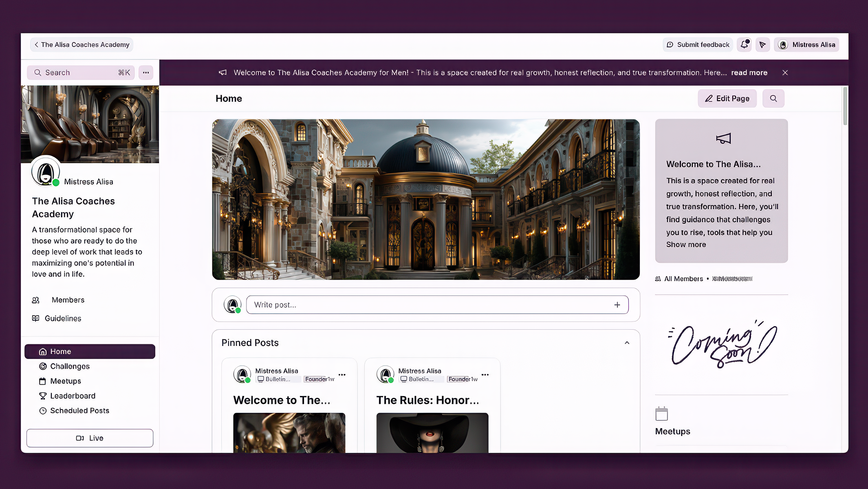Open options menu on The Rules post

pyautogui.click(x=485, y=374)
